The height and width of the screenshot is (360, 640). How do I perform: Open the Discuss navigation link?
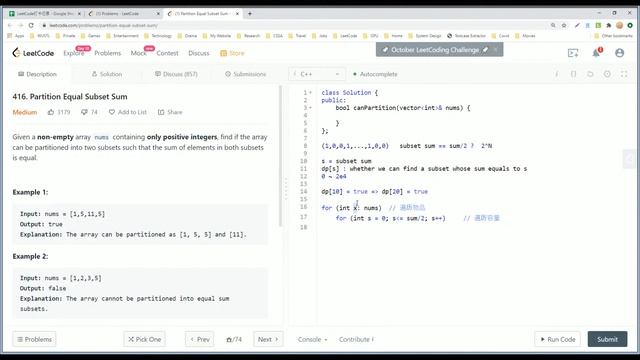pos(199,53)
